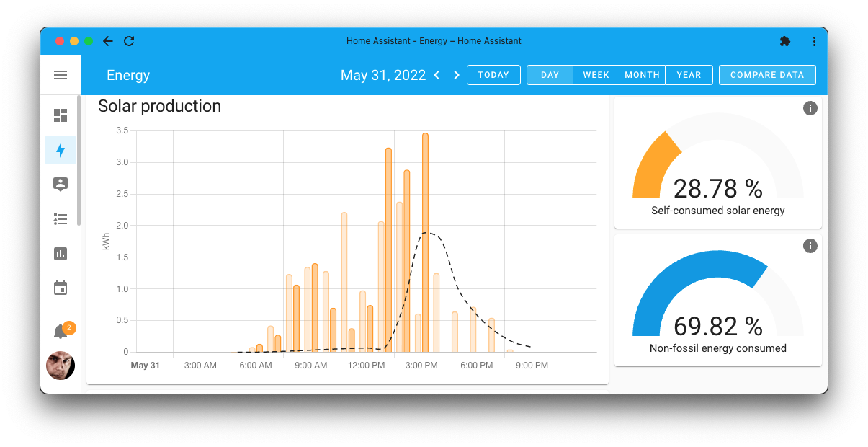Click the COMPARE DATA button

coord(767,74)
